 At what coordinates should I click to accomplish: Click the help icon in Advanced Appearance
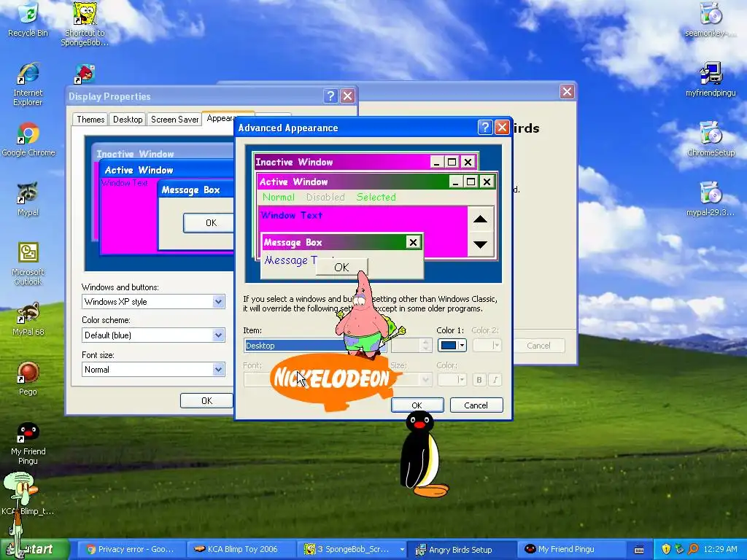484,127
